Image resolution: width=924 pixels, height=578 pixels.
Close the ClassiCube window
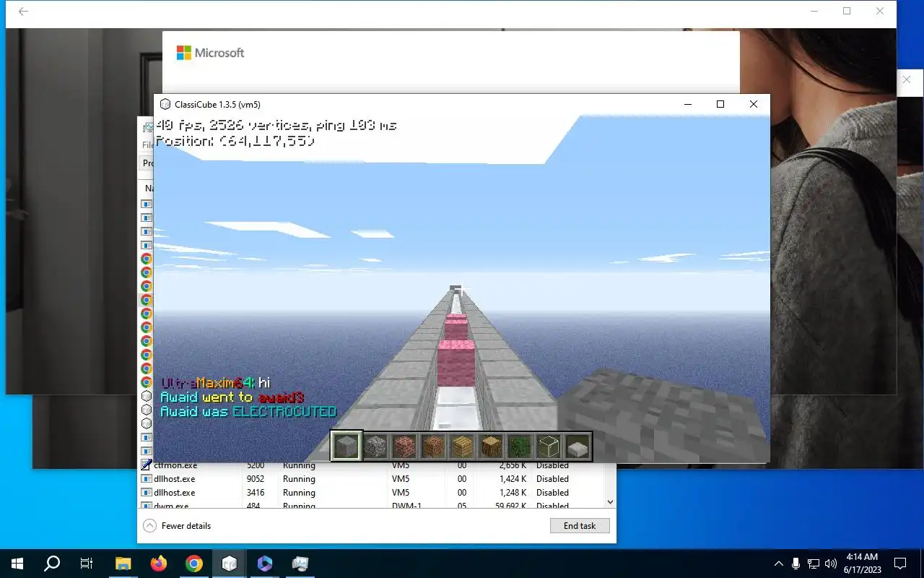point(753,104)
